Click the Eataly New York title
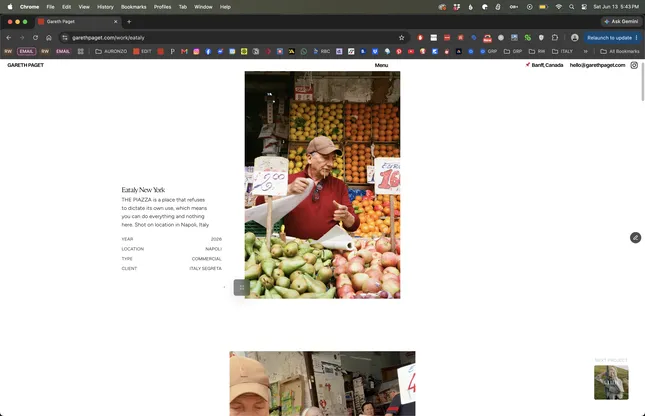The width and height of the screenshot is (645, 416). coord(143,190)
